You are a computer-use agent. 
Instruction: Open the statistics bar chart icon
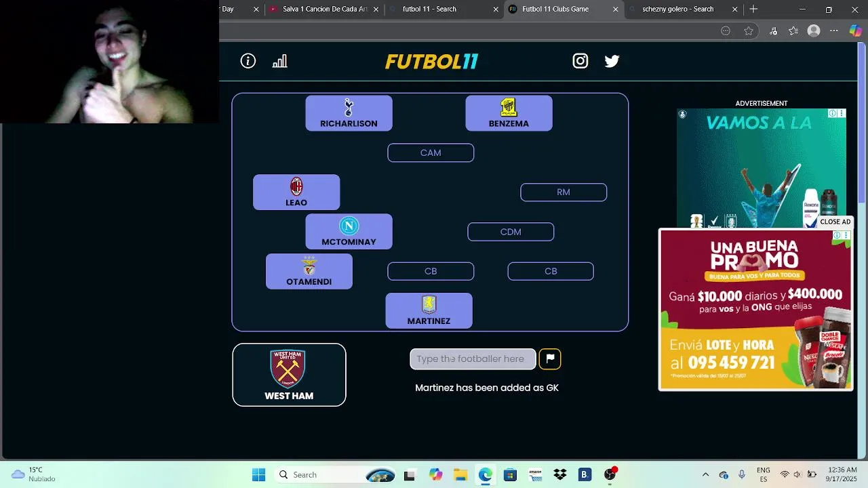tap(280, 61)
